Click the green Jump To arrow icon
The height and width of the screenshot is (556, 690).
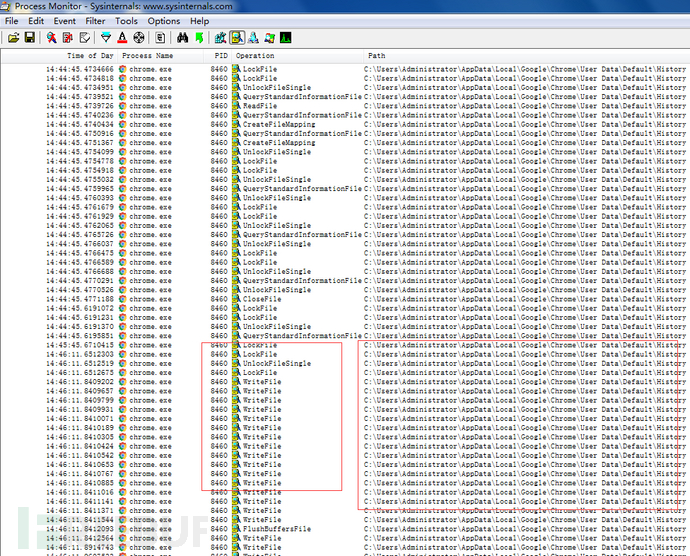(x=199, y=37)
